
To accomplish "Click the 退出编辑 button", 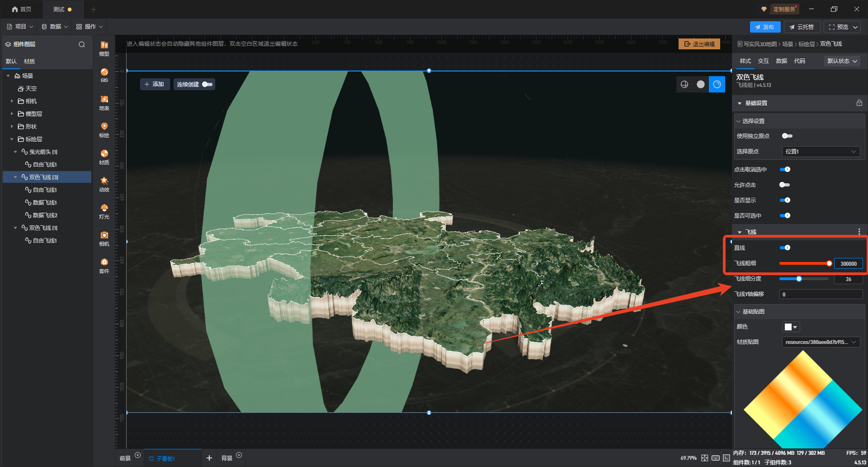I will pyautogui.click(x=699, y=44).
